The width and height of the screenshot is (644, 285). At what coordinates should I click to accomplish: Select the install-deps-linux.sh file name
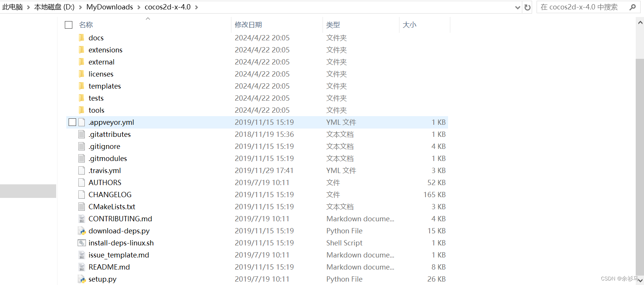pos(121,243)
